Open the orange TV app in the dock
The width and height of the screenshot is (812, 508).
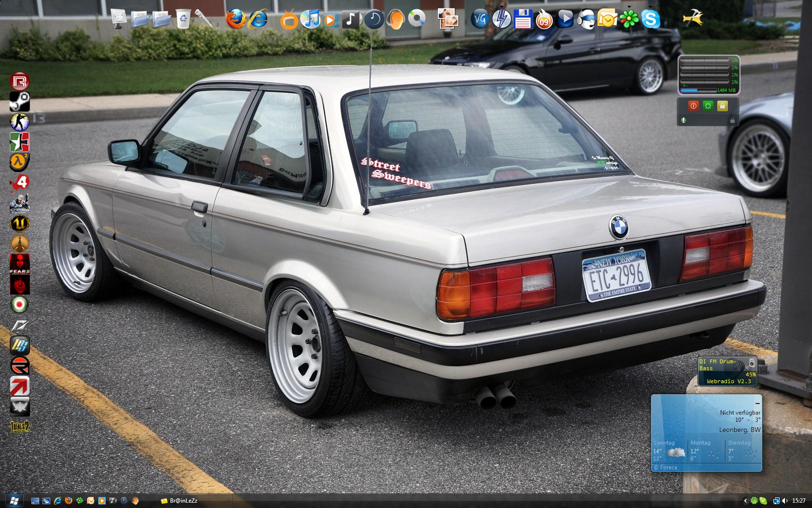289,19
